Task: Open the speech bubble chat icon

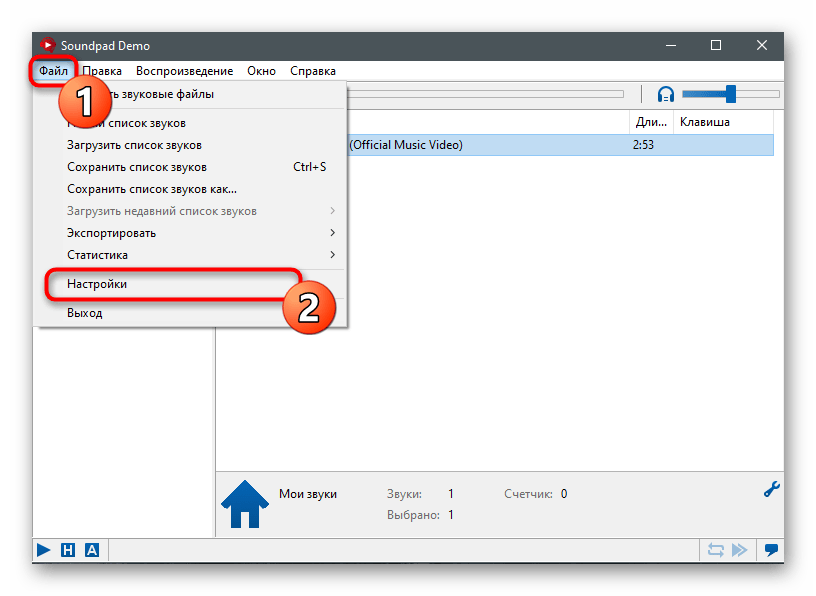Action: (771, 550)
